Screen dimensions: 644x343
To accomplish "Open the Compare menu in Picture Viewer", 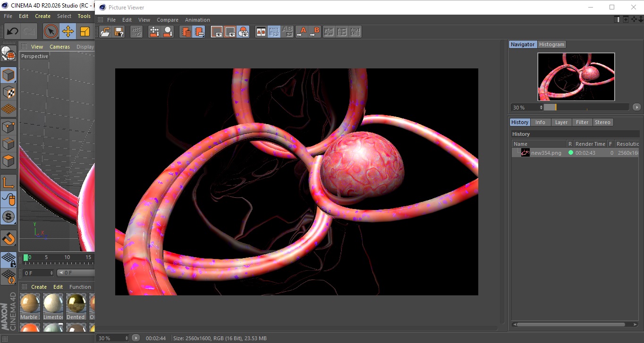I will tap(167, 20).
